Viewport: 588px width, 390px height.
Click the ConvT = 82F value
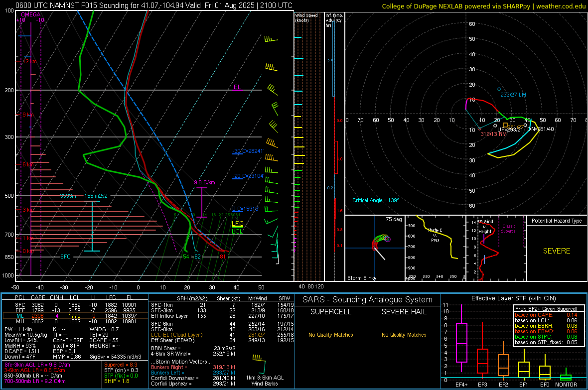point(68,340)
